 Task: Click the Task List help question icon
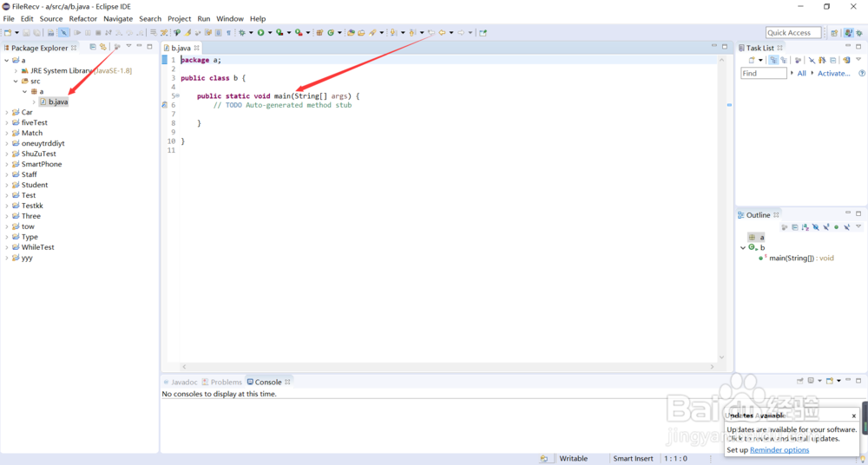[862, 73]
